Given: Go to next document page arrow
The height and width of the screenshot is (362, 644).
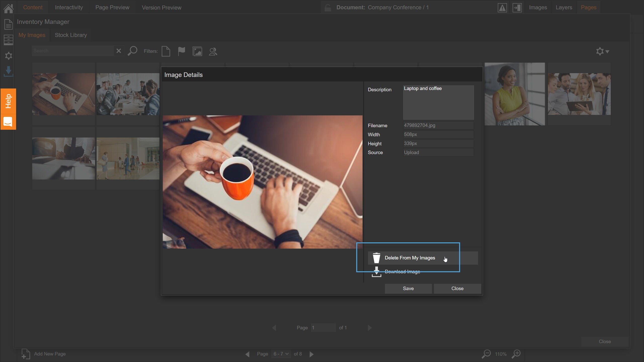Looking at the screenshot, I should tap(311, 354).
